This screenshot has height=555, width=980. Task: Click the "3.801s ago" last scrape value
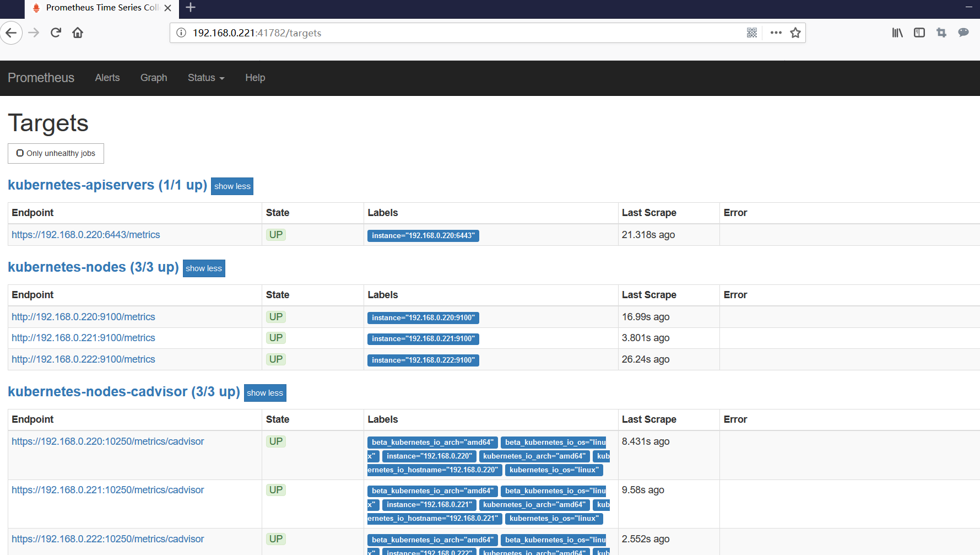click(x=646, y=338)
